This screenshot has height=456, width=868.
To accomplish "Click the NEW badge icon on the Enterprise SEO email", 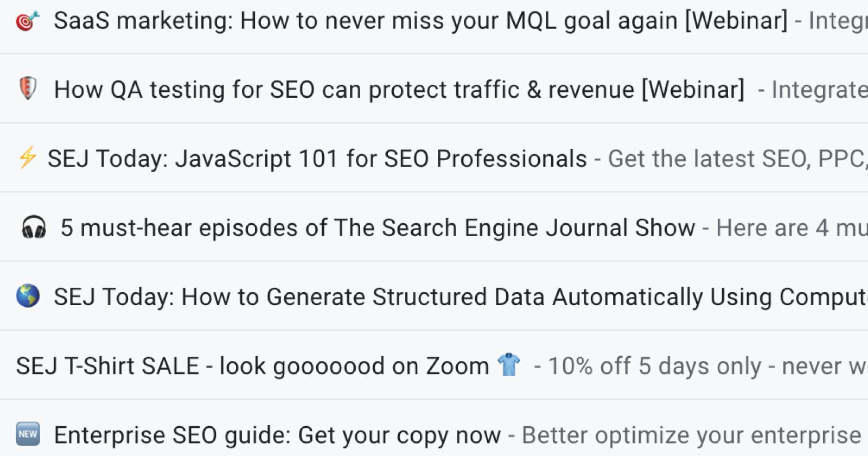I will tap(28, 434).
